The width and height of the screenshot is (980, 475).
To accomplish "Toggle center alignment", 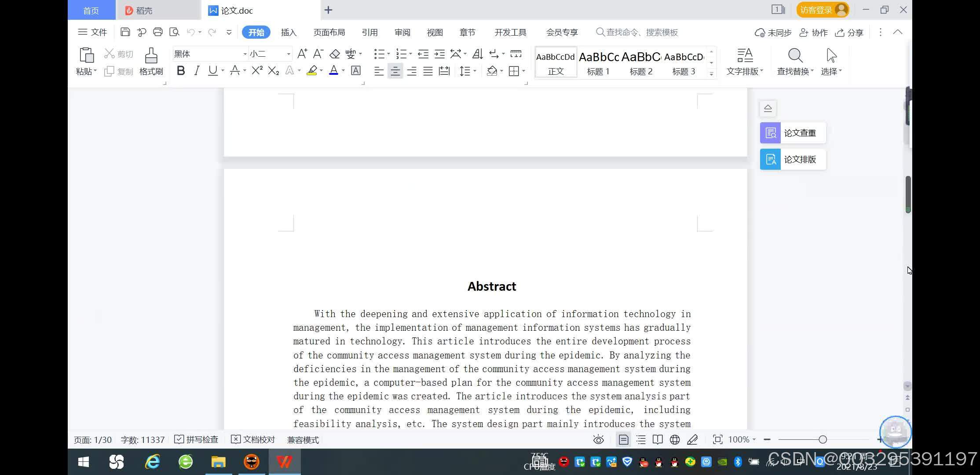I will [x=395, y=71].
